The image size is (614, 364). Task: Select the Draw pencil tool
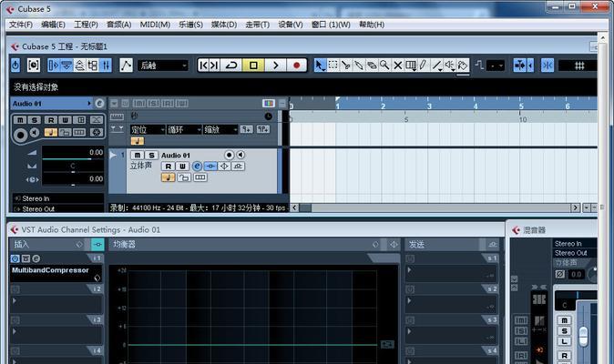[424, 65]
